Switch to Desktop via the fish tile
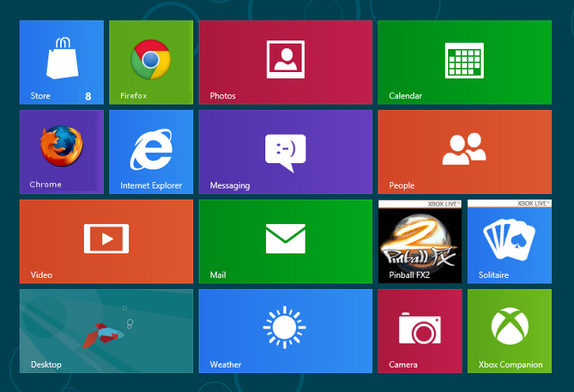The width and height of the screenshot is (574, 392). 106,331
